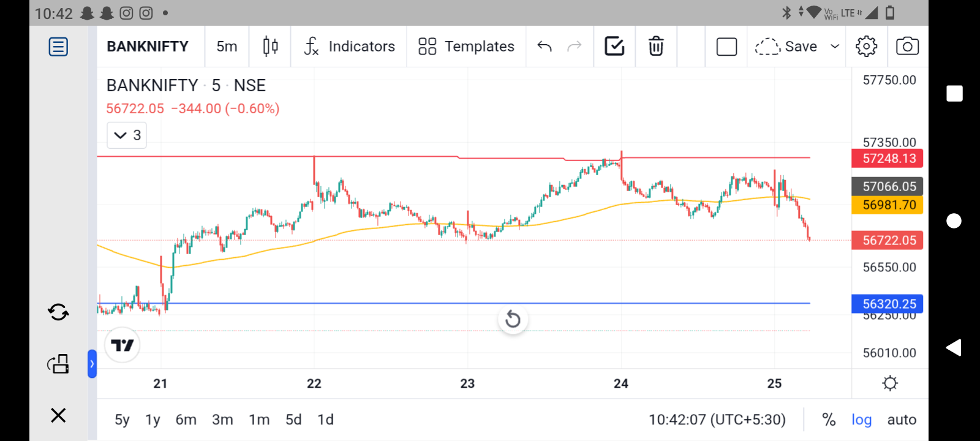Open the timezone clock 10:42:07 (UTC+5:30)
The width and height of the screenshot is (980, 441).
click(x=717, y=420)
